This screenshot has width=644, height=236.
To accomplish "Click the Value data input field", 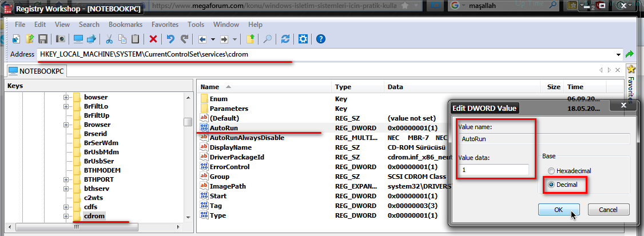I will click(x=494, y=170).
